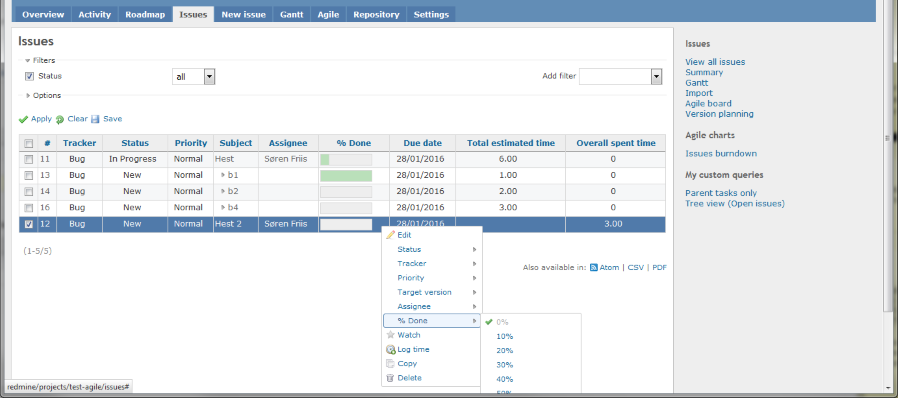Image resolution: width=898 pixels, height=398 pixels.
Task: Switch to the Overview tab
Action: (43, 15)
